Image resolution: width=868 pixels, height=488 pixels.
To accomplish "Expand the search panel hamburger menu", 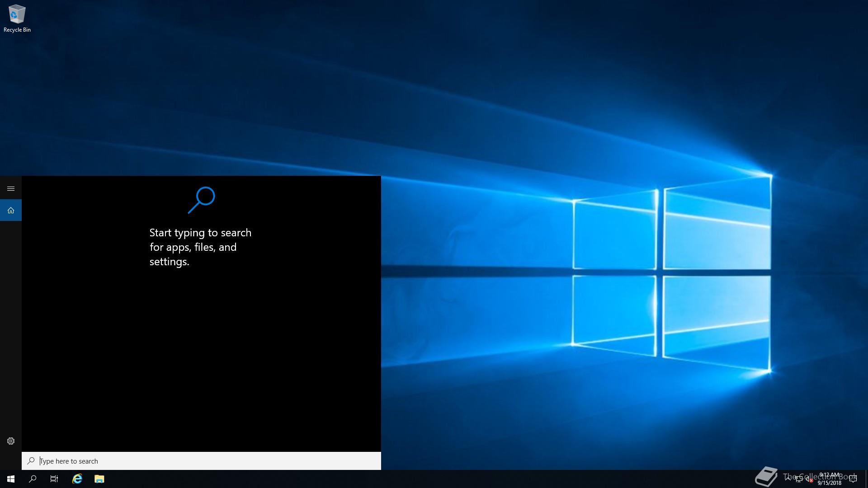I will coord(11,188).
